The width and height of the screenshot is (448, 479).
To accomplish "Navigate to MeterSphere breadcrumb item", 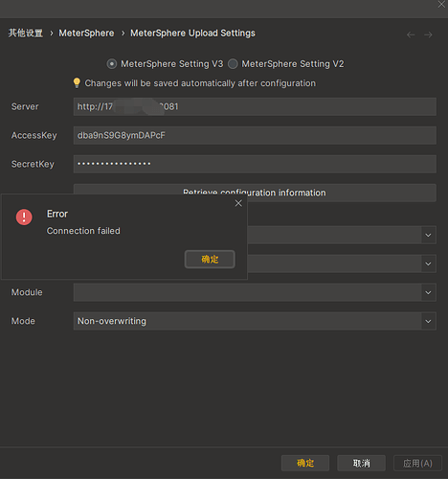I will pos(86,34).
